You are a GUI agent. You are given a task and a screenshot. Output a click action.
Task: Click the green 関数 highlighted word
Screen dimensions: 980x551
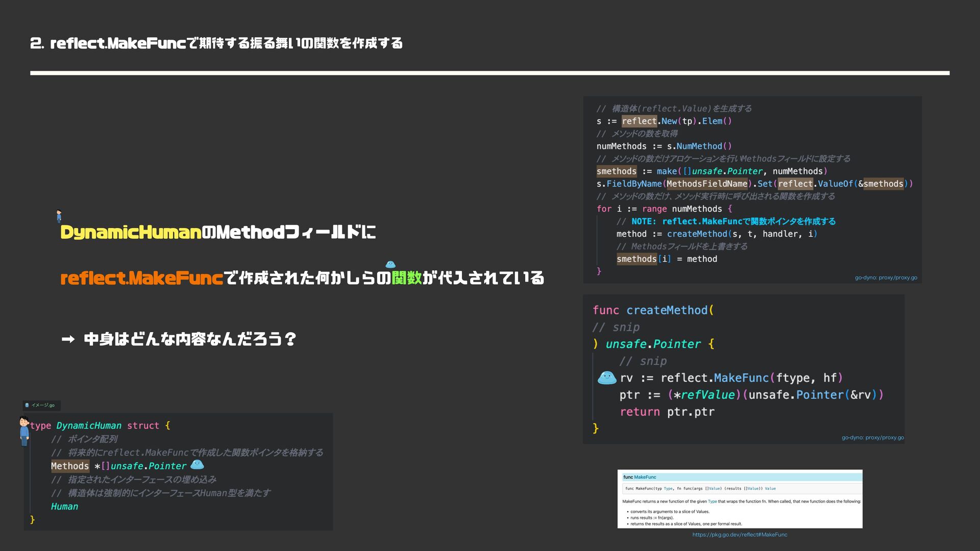406,278
